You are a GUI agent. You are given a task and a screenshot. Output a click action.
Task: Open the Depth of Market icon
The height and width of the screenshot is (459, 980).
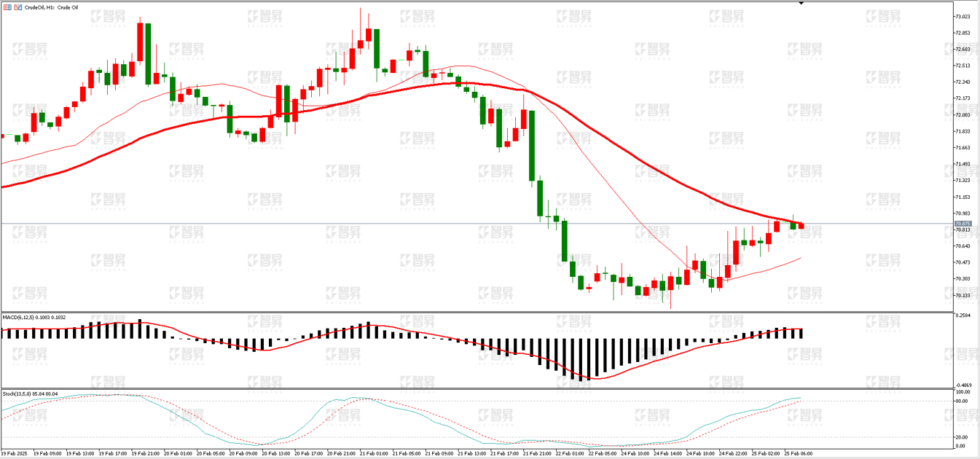click(x=7, y=7)
